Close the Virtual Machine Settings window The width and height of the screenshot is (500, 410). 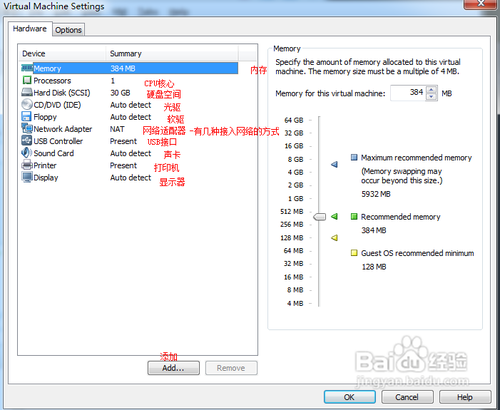(x=481, y=3)
